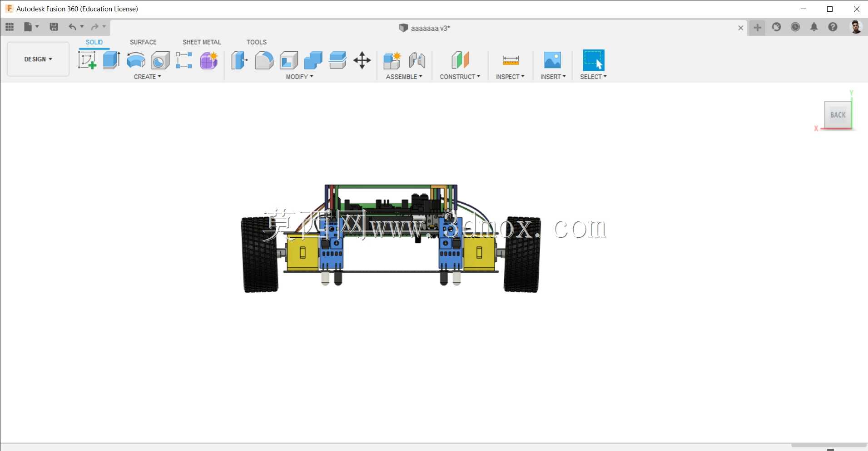Select the Hole tool
The width and height of the screenshot is (868, 451).
point(160,60)
